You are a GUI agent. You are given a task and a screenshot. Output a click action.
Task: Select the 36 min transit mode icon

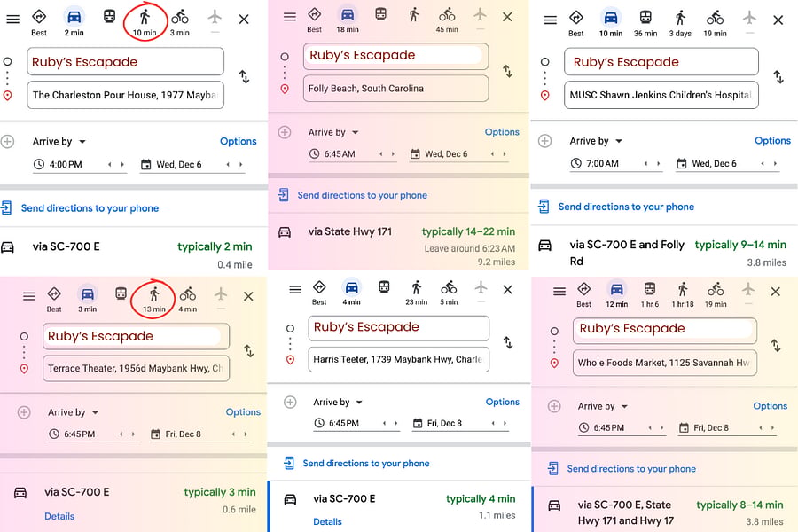645,18
